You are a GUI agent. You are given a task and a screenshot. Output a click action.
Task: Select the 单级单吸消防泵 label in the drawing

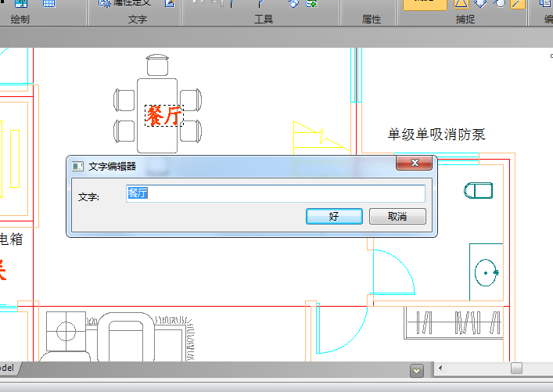point(436,135)
